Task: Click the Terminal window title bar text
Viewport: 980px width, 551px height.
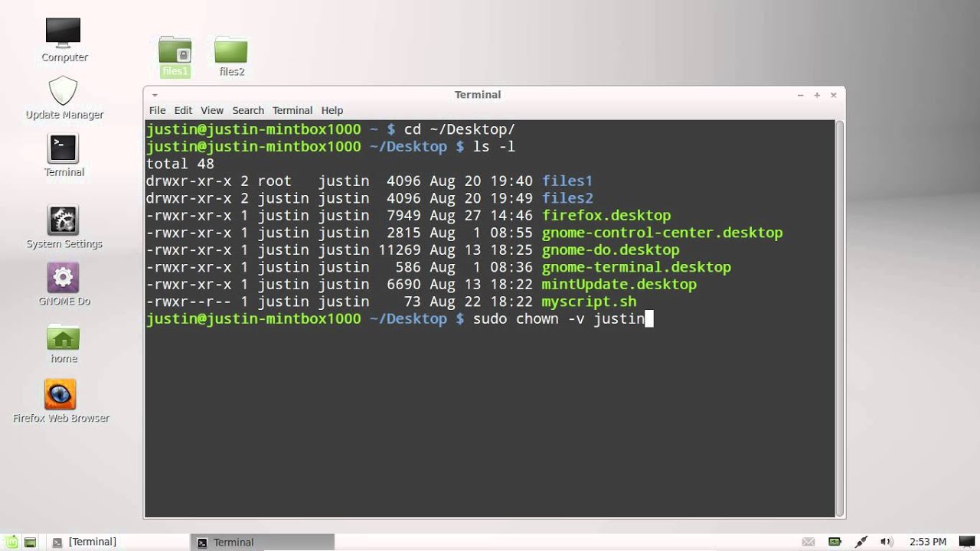Action: 478,95
